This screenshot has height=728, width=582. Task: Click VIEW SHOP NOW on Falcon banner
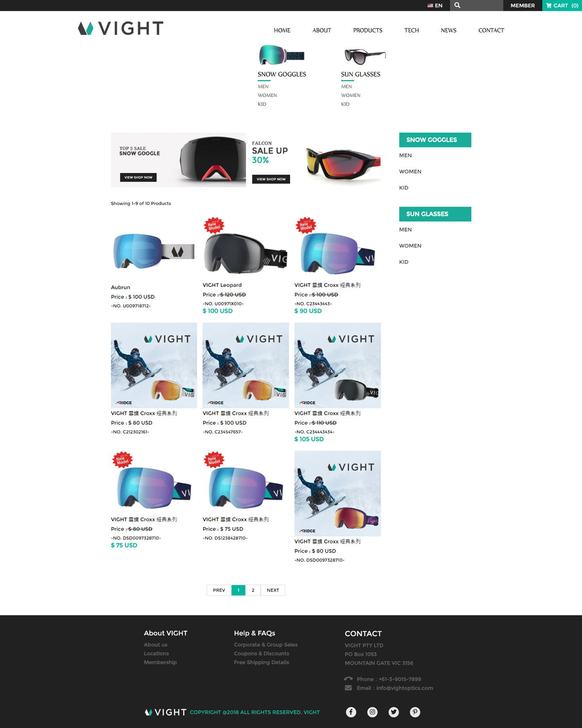271,179
